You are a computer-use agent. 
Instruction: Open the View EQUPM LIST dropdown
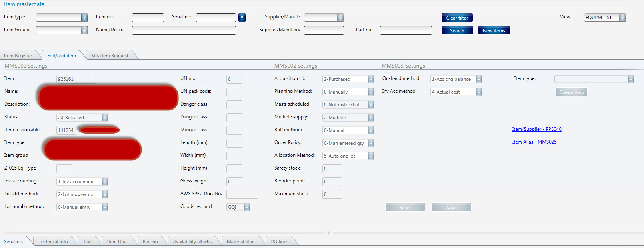pyautogui.click(x=622, y=18)
